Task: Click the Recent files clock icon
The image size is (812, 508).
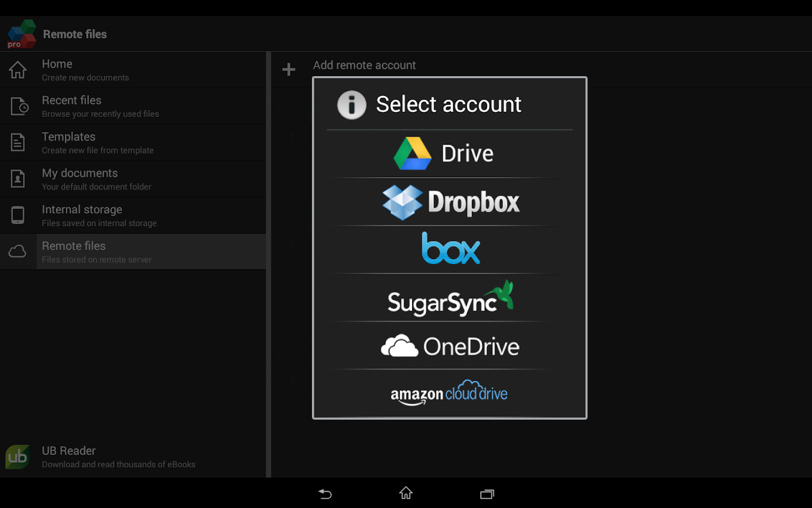Action: tap(19, 106)
